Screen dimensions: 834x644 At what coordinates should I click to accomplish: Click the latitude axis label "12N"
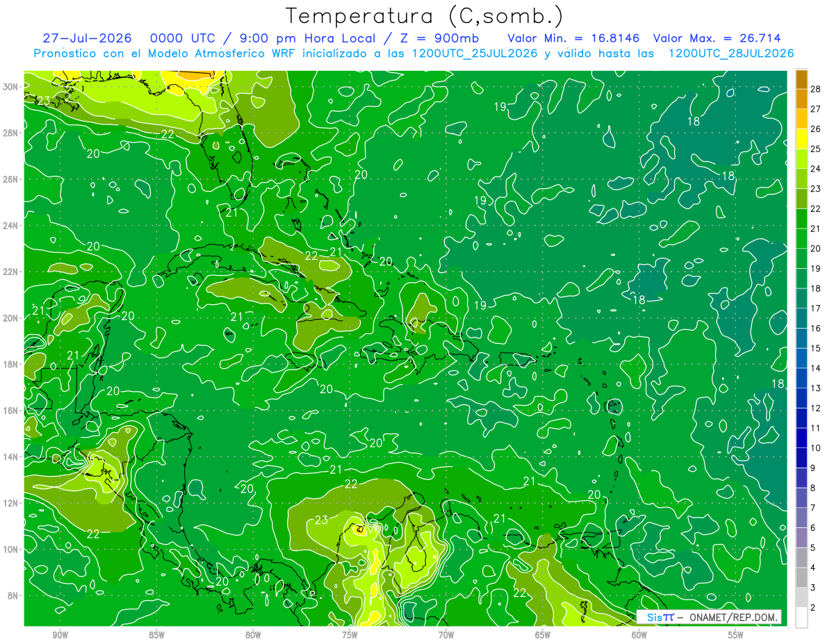tap(12, 503)
